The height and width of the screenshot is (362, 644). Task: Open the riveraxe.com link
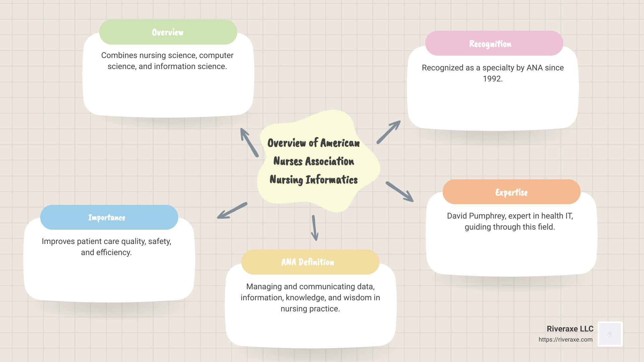point(565,340)
